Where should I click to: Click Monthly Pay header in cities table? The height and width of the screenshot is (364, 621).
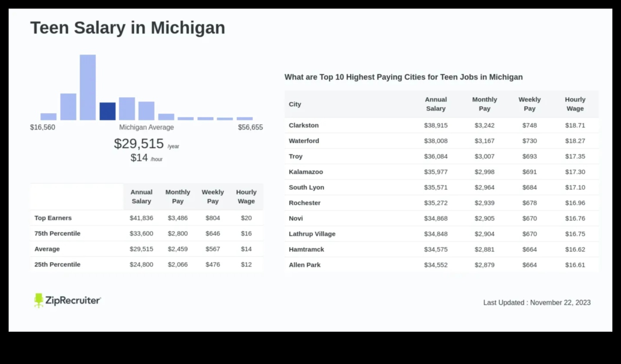(485, 104)
